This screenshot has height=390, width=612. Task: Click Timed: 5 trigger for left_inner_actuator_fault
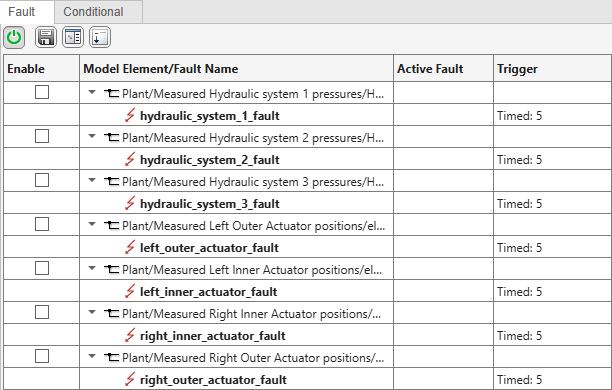519,292
